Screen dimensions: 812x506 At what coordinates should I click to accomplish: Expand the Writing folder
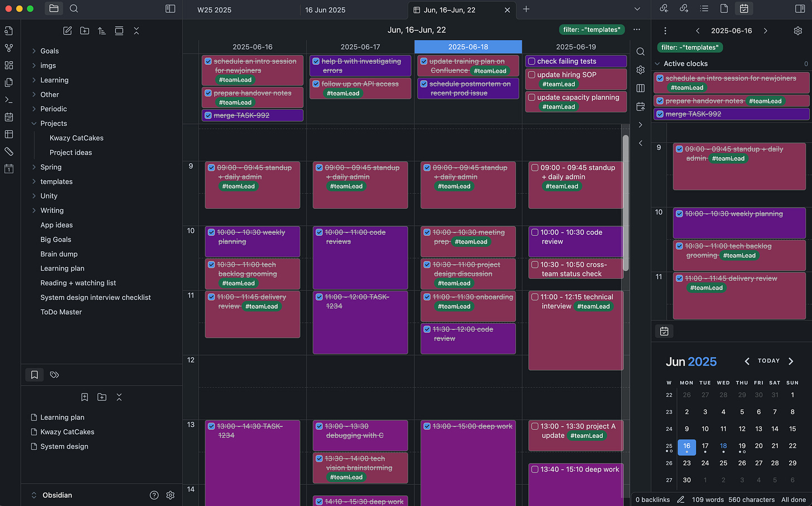[34, 211]
